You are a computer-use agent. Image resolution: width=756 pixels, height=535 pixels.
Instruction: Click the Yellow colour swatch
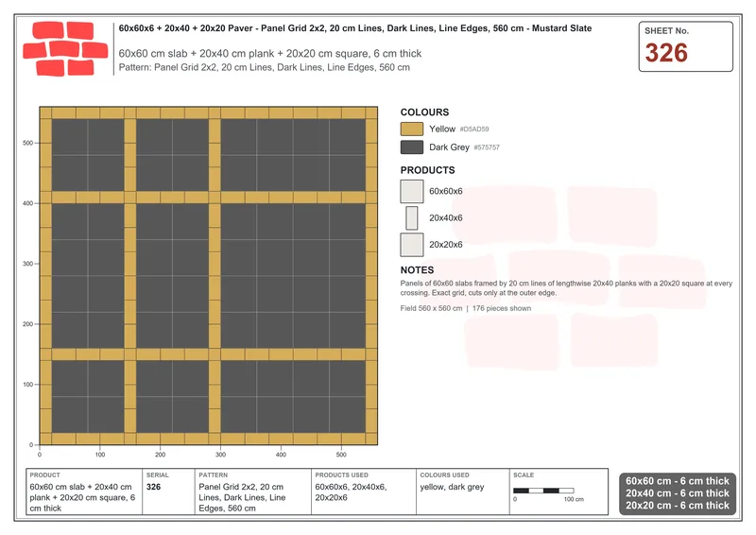tap(412, 129)
